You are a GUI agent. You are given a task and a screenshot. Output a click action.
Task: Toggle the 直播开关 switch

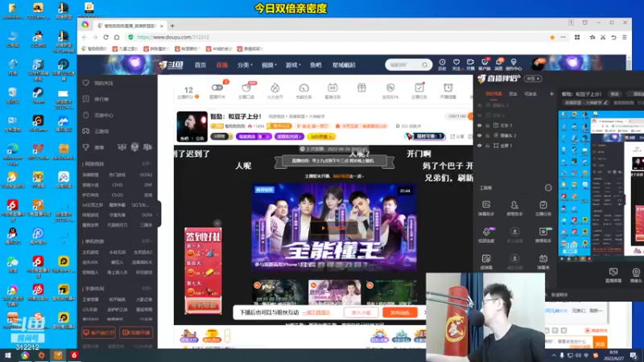click(x=217, y=88)
